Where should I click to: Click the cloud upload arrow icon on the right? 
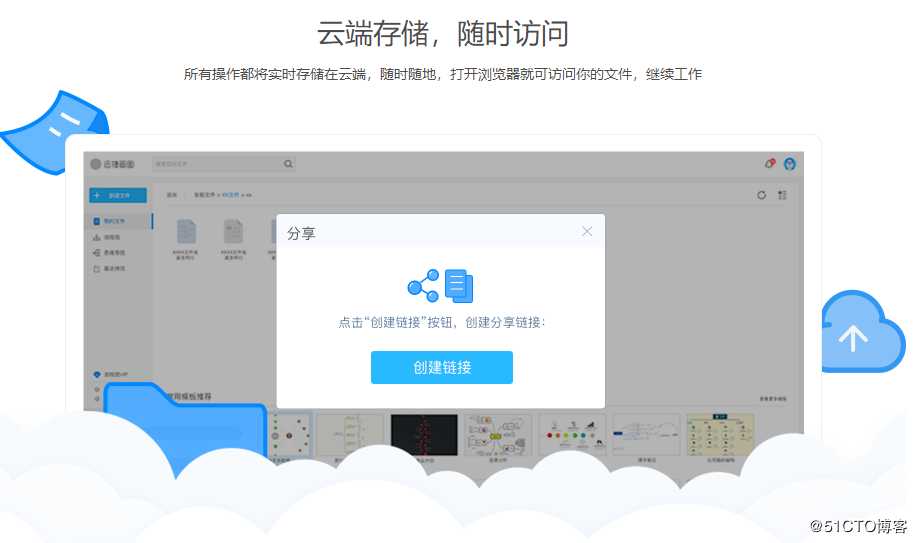(863, 331)
